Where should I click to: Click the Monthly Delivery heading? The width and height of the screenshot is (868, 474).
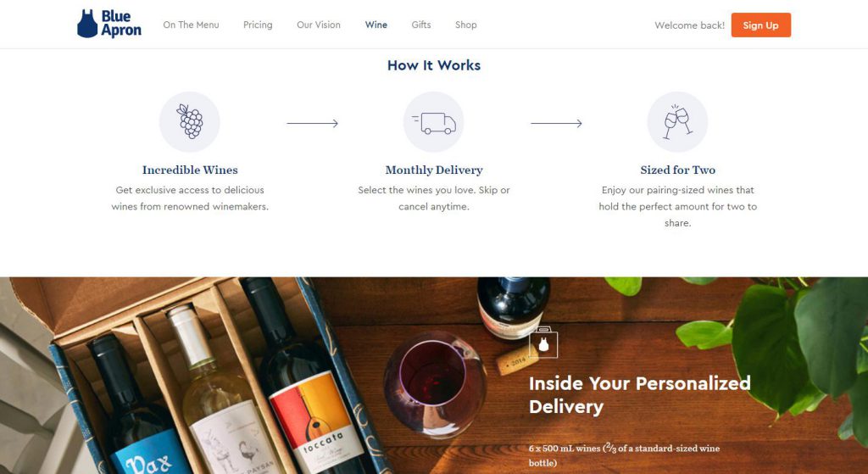click(434, 170)
